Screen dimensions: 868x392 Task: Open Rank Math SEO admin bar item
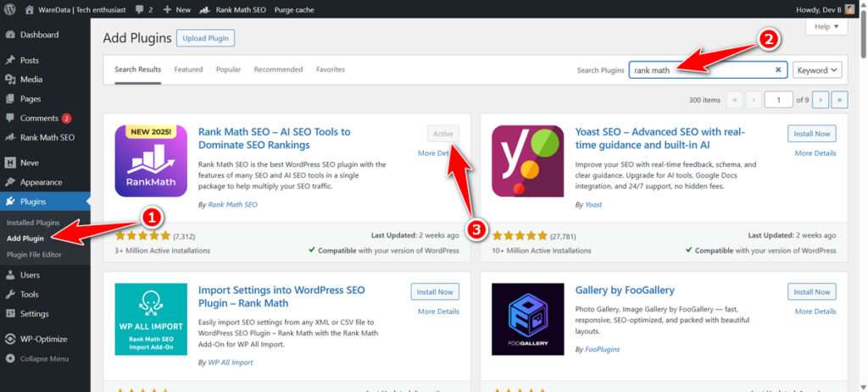coord(232,9)
